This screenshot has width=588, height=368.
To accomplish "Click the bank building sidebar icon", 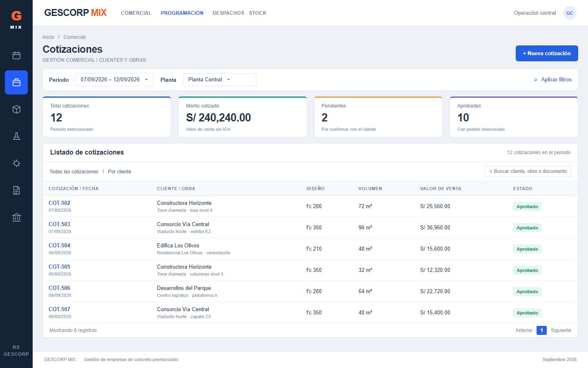I will pos(16,217).
